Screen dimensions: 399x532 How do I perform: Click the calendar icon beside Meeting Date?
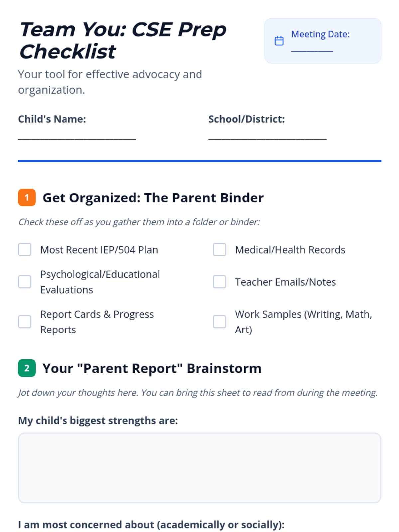click(279, 41)
